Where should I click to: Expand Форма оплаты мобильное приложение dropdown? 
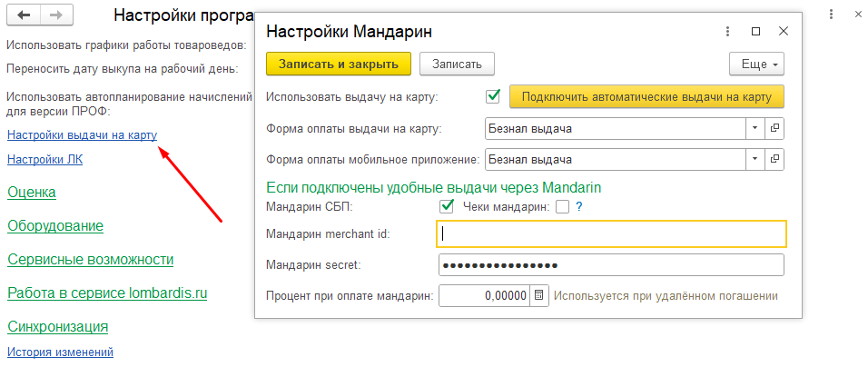click(x=755, y=160)
